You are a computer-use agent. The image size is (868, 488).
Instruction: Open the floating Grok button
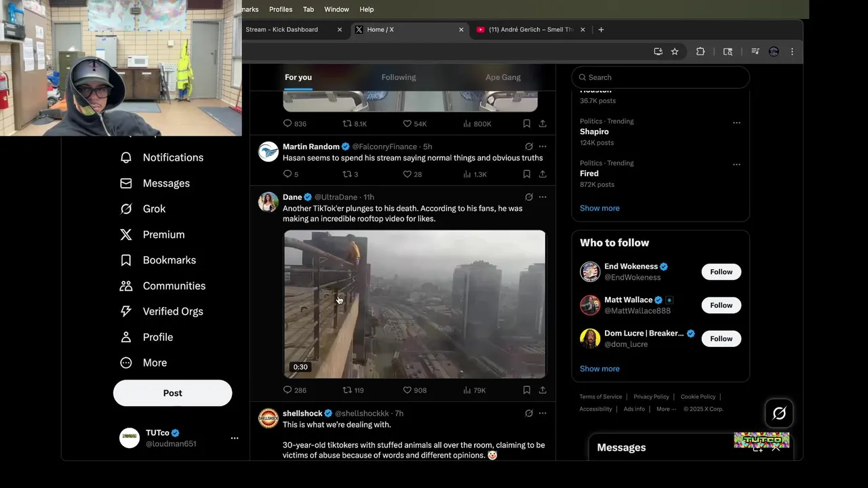(x=779, y=413)
